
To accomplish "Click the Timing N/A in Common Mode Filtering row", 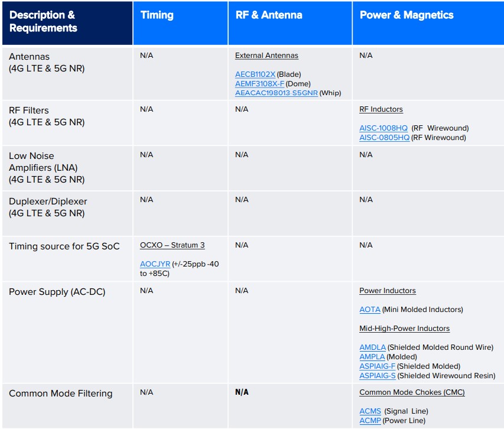I will tap(147, 392).
